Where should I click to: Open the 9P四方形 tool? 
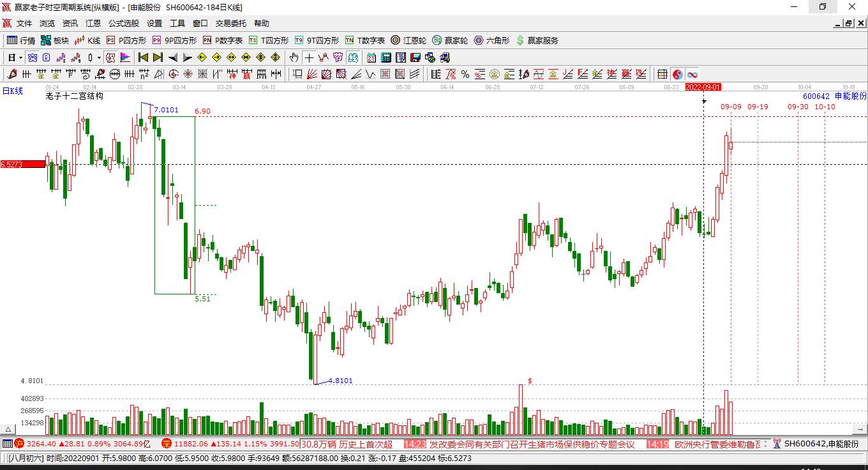click(174, 40)
